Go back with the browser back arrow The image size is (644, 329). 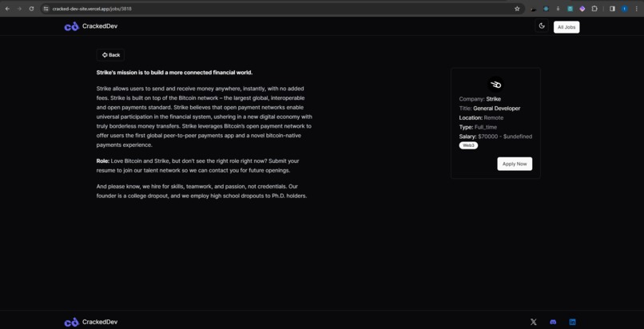[7, 9]
